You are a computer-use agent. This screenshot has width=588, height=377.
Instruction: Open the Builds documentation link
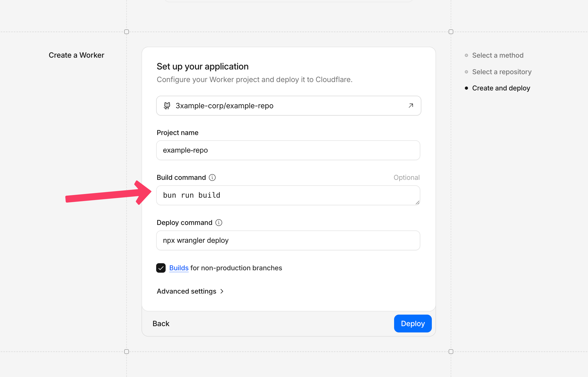click(179, 268)
